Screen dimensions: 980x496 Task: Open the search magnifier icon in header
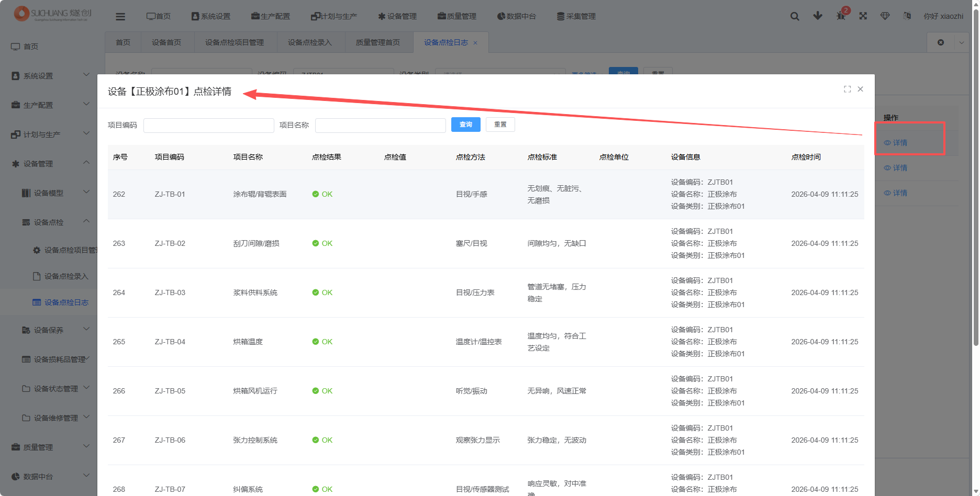(795, 16)
